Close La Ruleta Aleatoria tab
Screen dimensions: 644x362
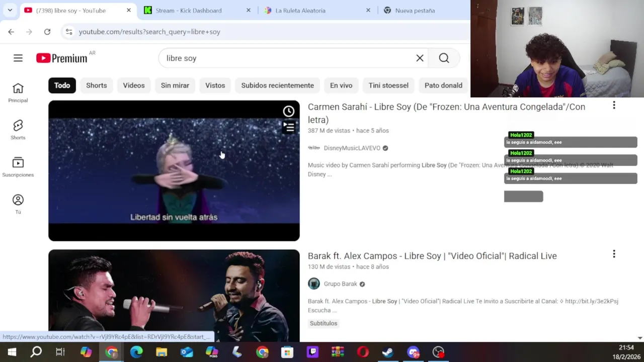[368, 10]
